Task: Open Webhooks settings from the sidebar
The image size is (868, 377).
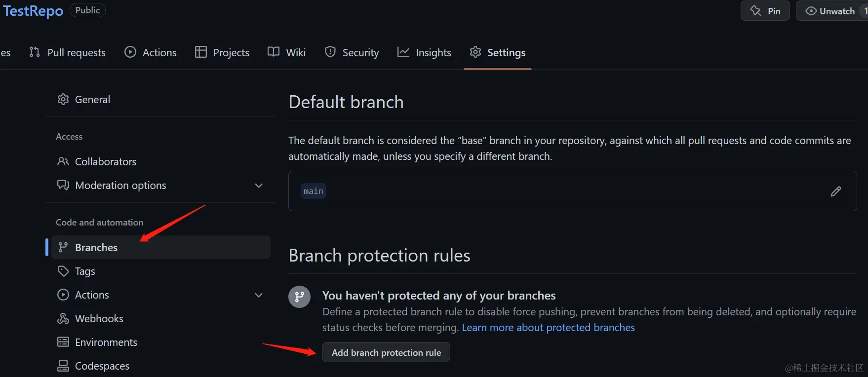Action: click(x=99, y=319)
